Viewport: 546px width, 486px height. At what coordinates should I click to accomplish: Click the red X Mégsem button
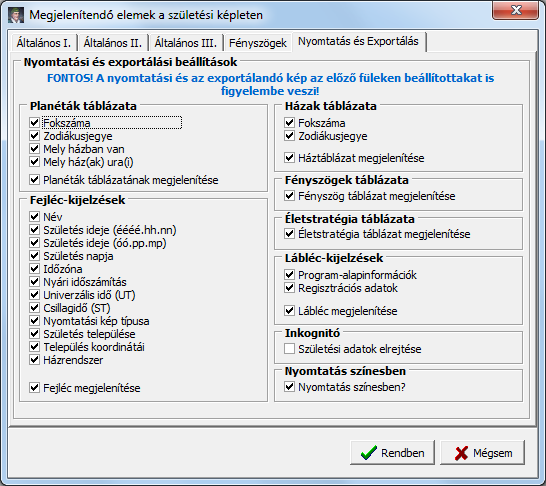coord(482,453)
